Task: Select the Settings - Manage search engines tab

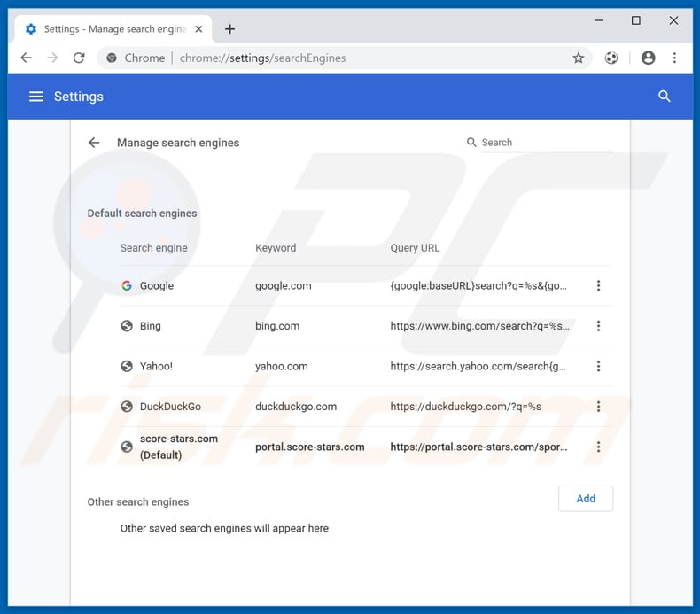Action: (113, 29)
